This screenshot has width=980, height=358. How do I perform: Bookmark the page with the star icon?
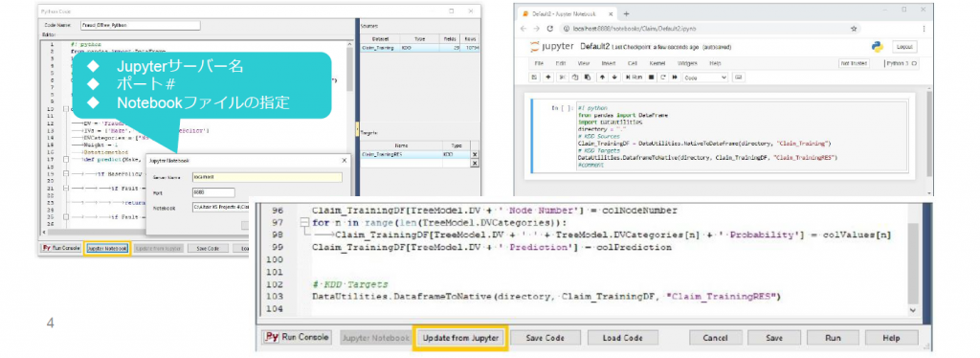pyautogui.click(x=854, y=29)
